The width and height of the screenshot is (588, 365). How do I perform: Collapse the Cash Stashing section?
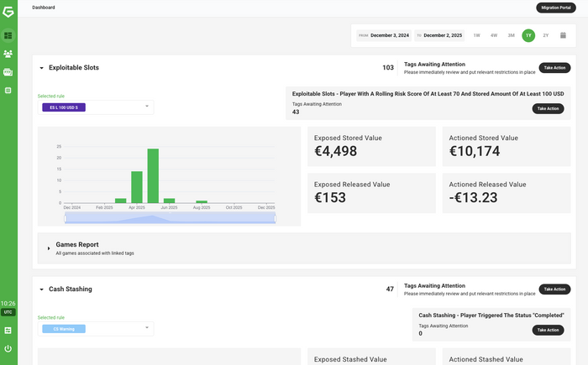point(42,289)
